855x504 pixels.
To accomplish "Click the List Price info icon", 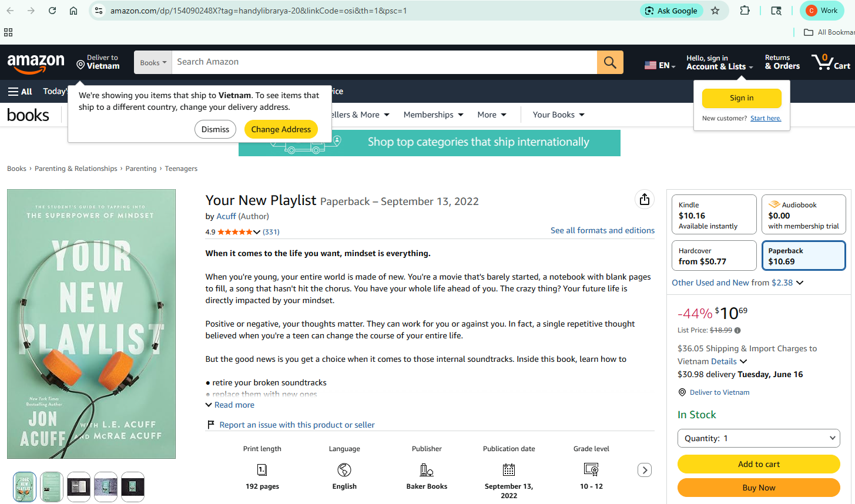I will click(x=737, y=330).
